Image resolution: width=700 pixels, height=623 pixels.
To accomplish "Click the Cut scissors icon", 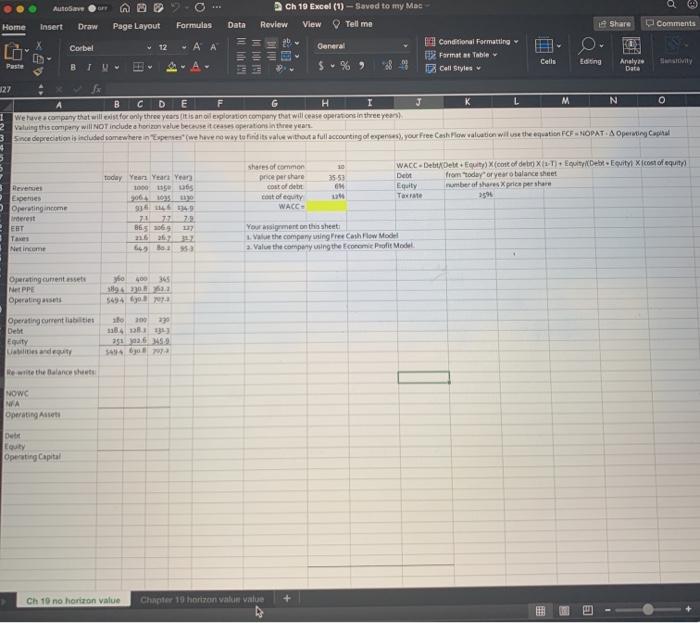I will (x=39, y=45).
